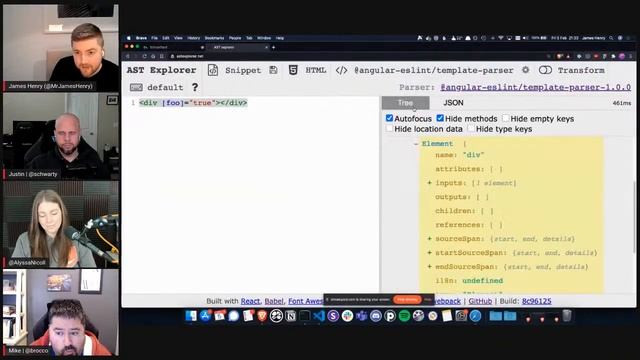Image resolution: width=640 pixels, height=360 pixels.
Task: Open the File menu
Action: click(x=154, y=38)
